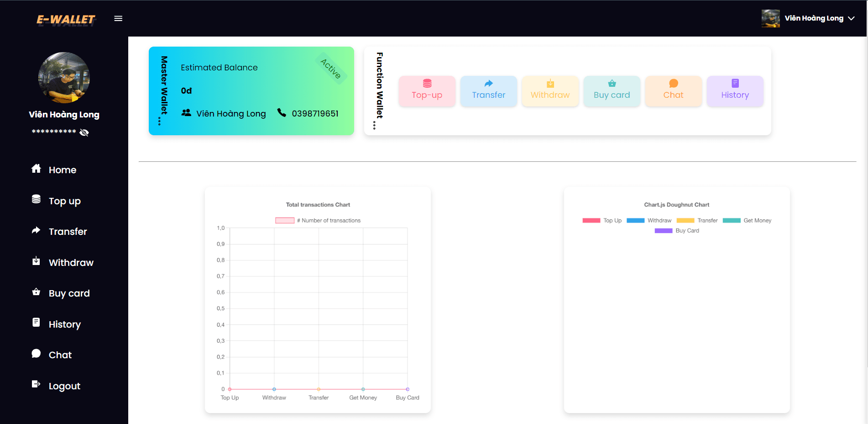This screenshot has height=424, width=868.
Task: Toggle Get Money teal legend swatch
Action: tap(732, 220)
